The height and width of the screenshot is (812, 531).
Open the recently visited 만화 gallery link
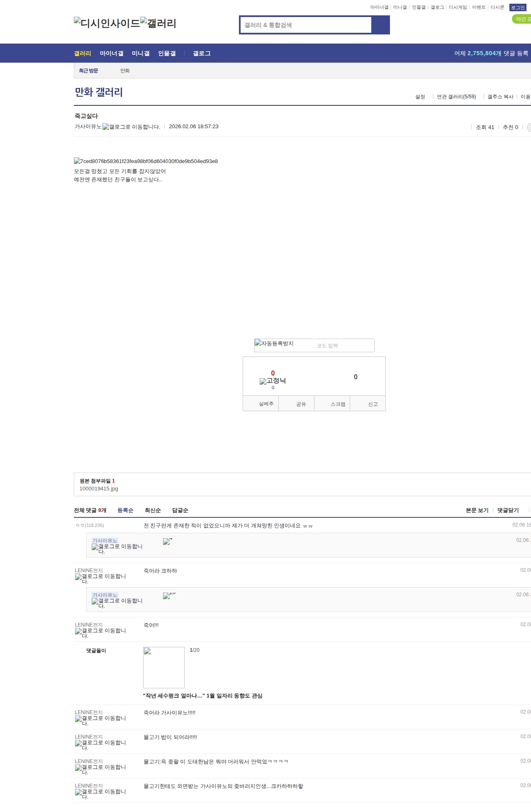125,71
